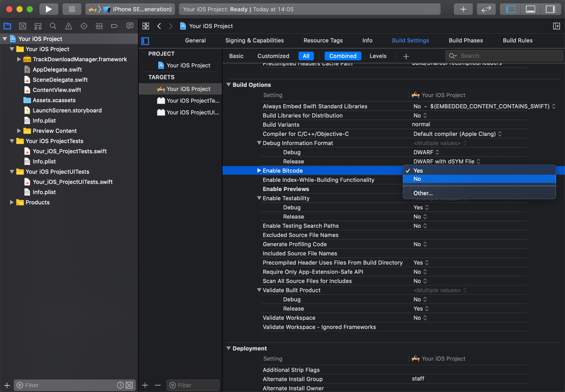Show Basic build settings
Viewport: 565px width, 392px height.
pyautogui.click(x=236, y=56)
